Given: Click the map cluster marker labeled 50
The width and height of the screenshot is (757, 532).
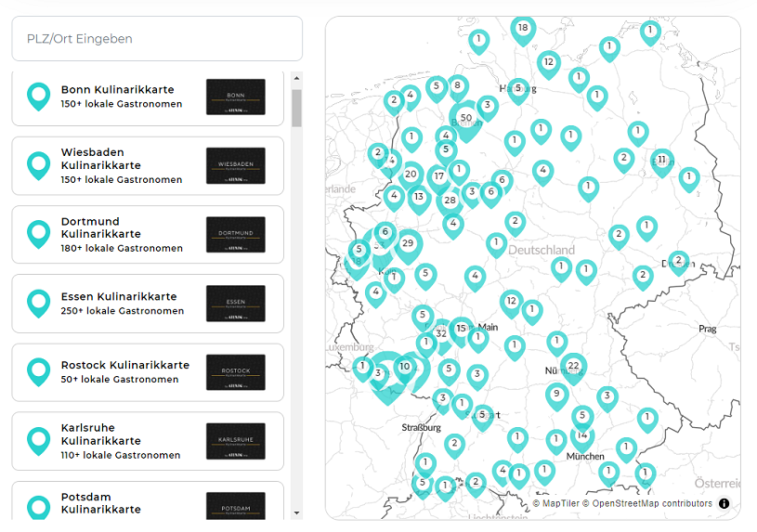Looking at the screenshot, I should pyautogui.click(x=466, y=118).
